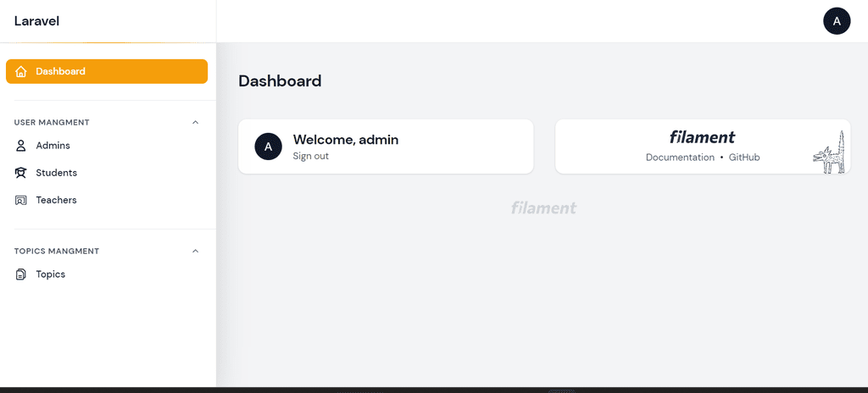Screen dimensions: 868x393
Task: Click the filament logo in footer
Action: pyautogui.click(x=543, y=208)
